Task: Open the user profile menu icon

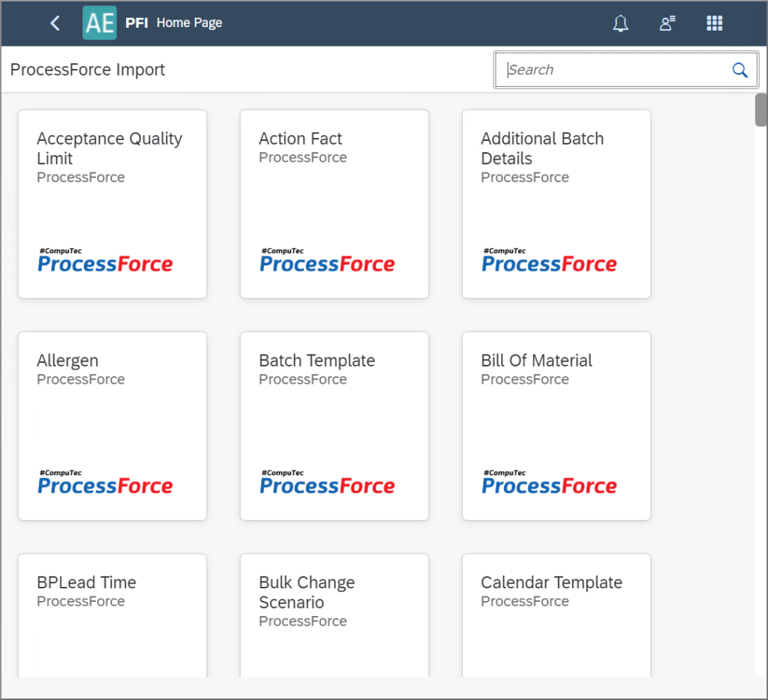Action: (667, 23)
